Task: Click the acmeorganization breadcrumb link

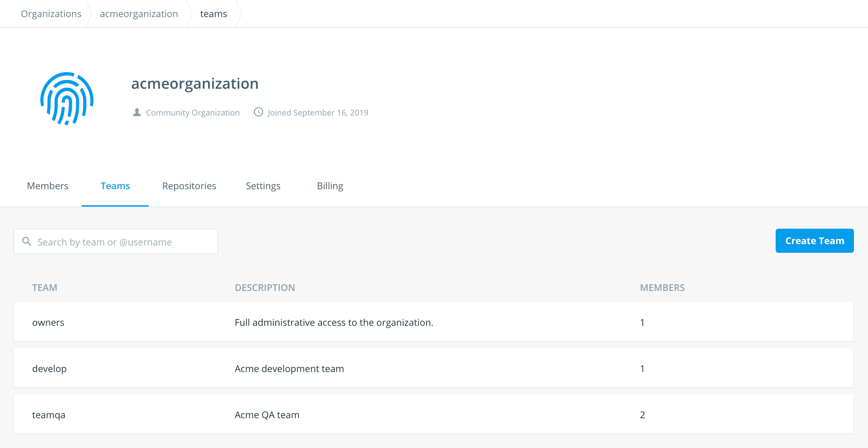Action: click(x=139, y=14)
